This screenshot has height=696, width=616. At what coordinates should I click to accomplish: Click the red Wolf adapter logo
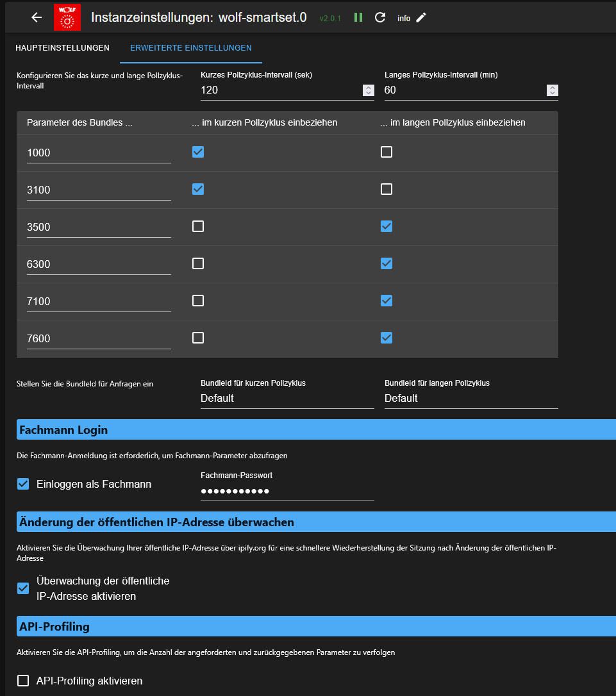[x=67, y=18]
